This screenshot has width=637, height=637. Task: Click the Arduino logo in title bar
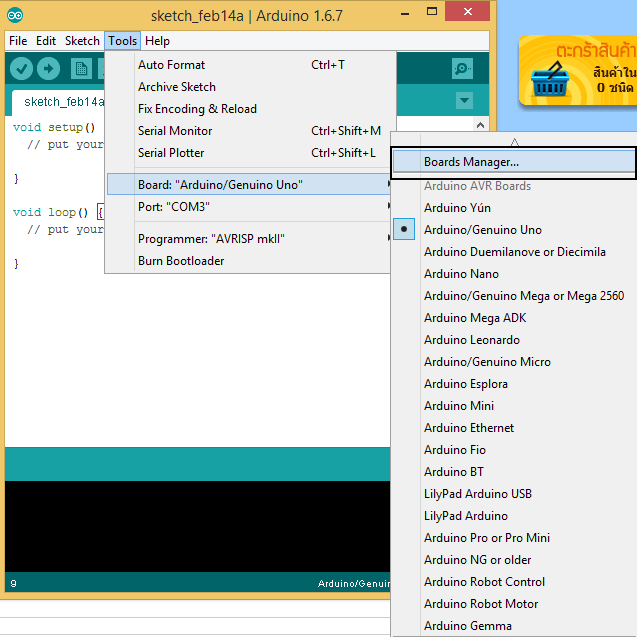15,15
